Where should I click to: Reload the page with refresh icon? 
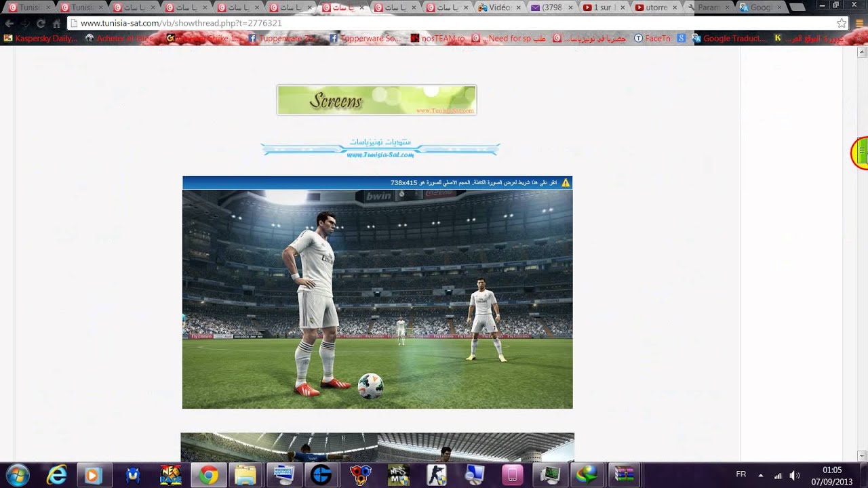(x=41, y=23)
